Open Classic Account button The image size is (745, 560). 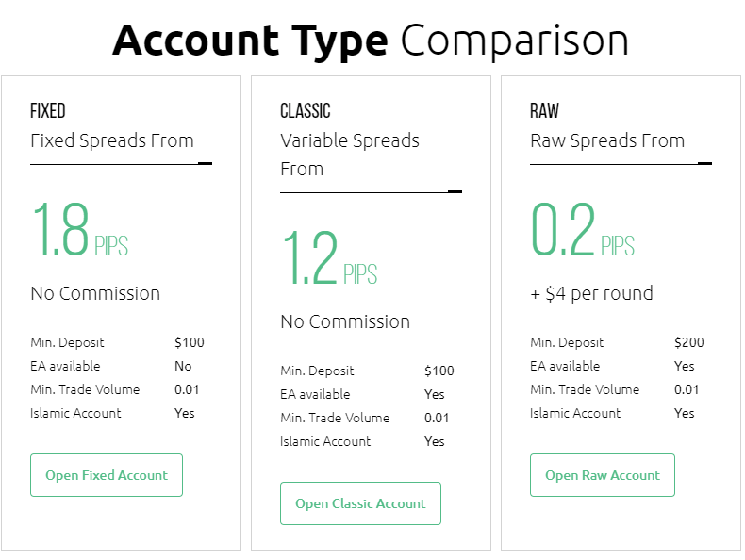click(360, 503)
